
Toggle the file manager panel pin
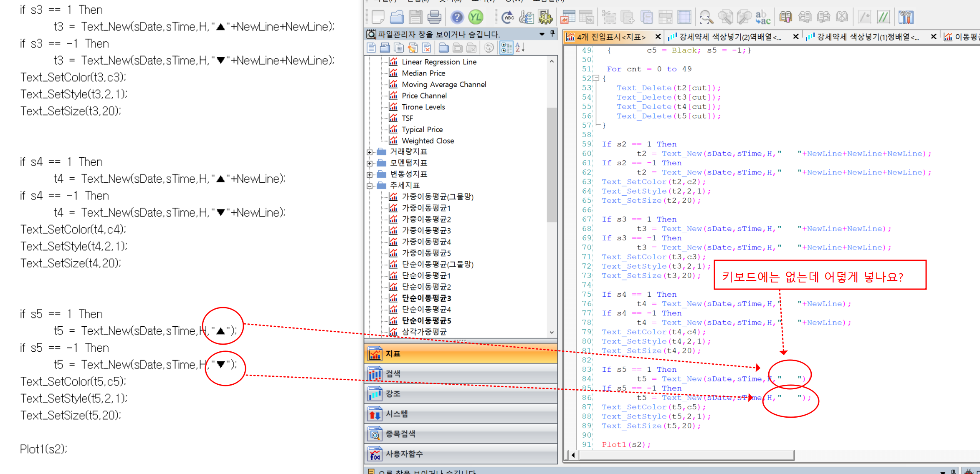pos(552,34)
